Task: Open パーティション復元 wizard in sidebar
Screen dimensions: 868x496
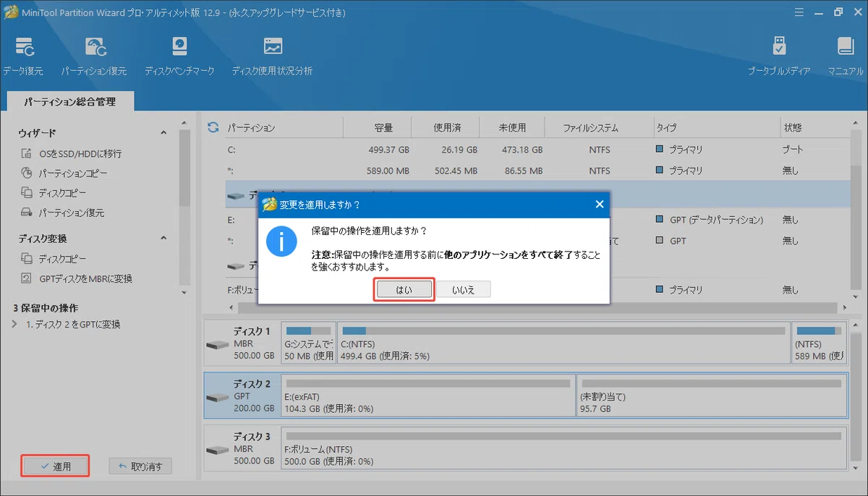Action: point(63,213)
